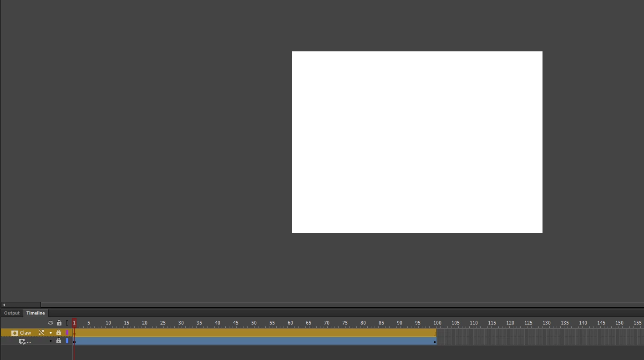Click the stage scroll-left arrow
This screenshot has width=644, height=360.
coord(4,305)
